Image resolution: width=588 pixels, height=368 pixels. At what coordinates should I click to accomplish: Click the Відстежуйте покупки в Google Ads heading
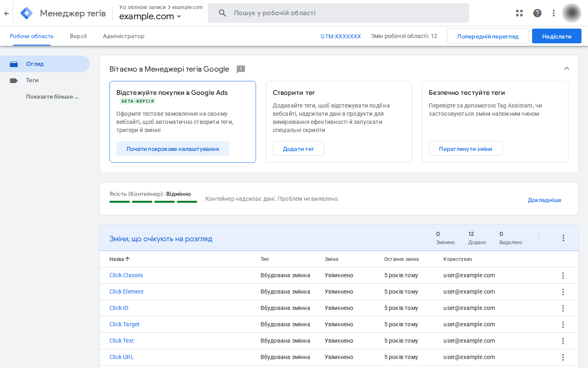(172, 92)
